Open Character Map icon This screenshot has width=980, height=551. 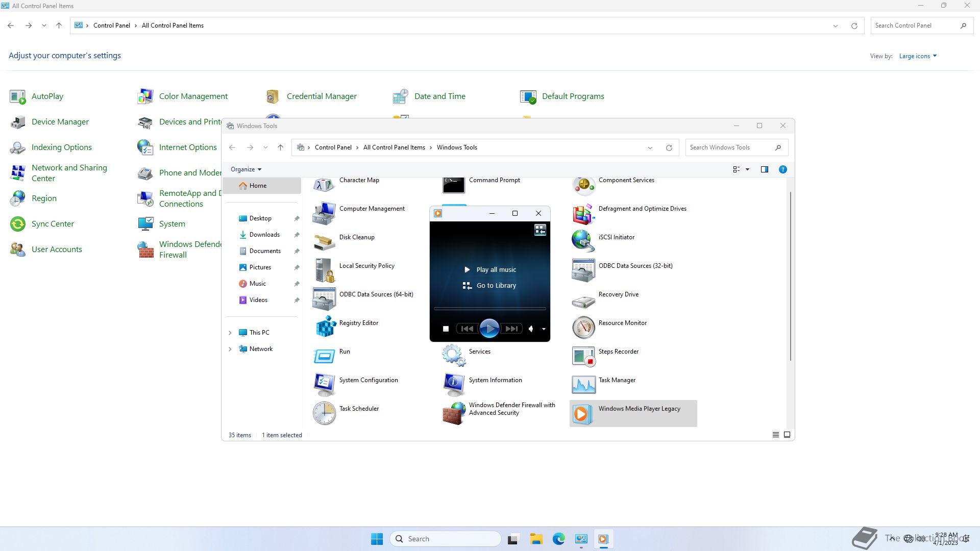(x=324, y=184)
